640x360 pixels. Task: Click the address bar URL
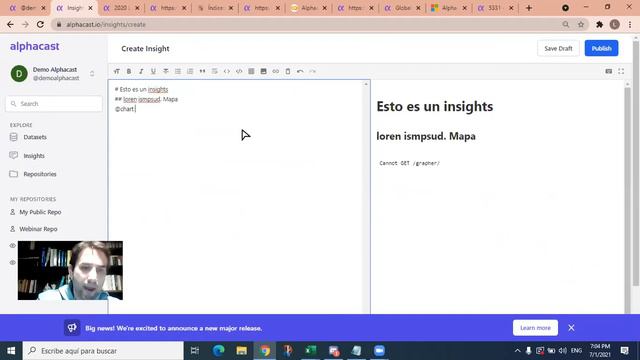tap(106, 24)
